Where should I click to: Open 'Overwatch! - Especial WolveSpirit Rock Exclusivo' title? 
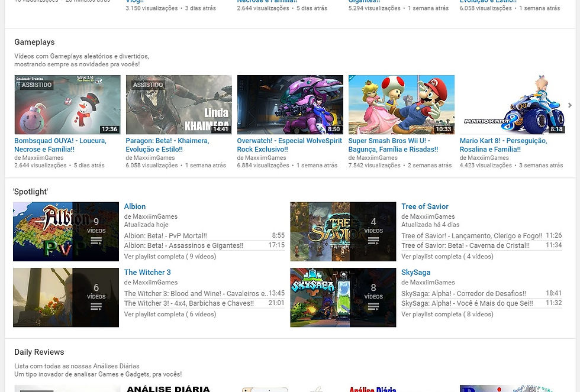[289, 145]
